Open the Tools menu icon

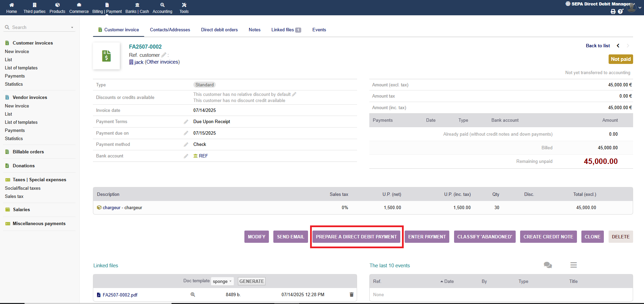184,5
